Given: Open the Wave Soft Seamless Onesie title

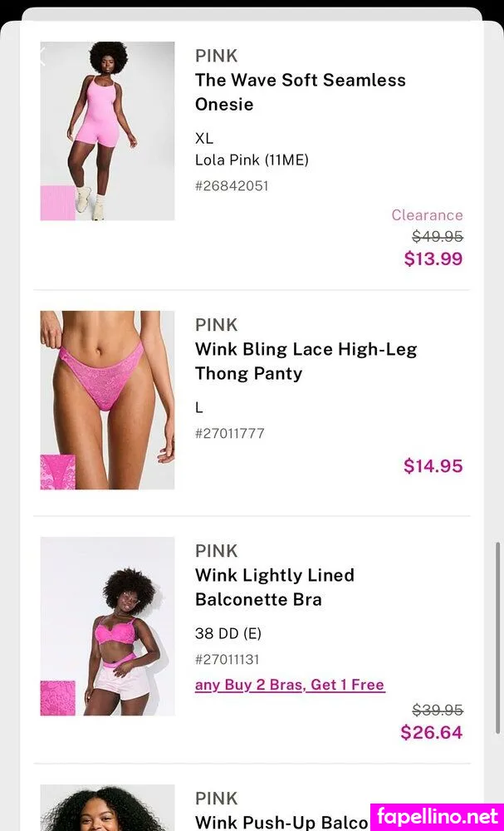Looking at the screenshot, I should [x=301, y=92].
